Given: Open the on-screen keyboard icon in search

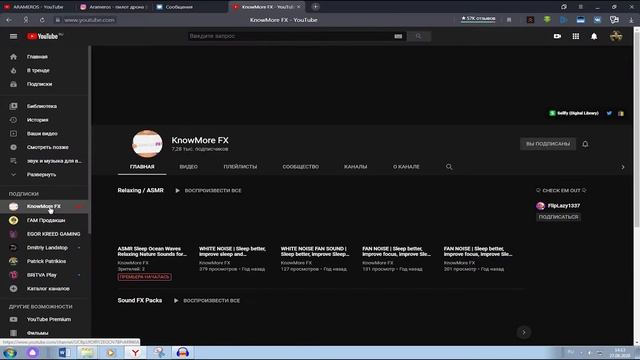Looking at the screenshot, I should pos(398,36).
